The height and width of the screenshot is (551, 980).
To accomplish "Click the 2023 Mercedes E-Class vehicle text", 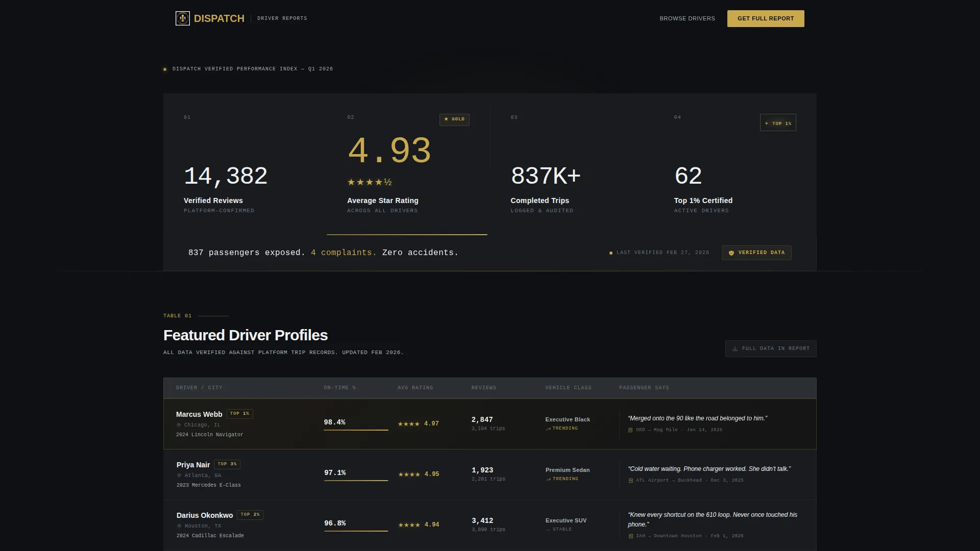I will coord(209,485).
